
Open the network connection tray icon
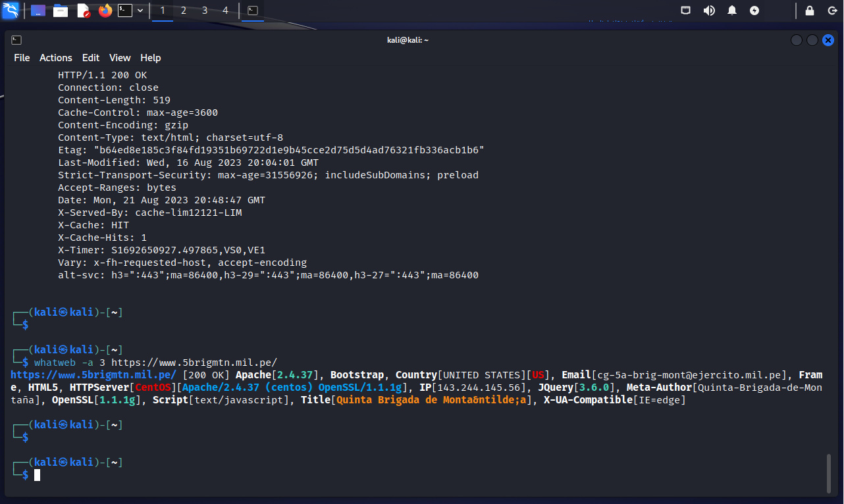click(x=686, y=11)
